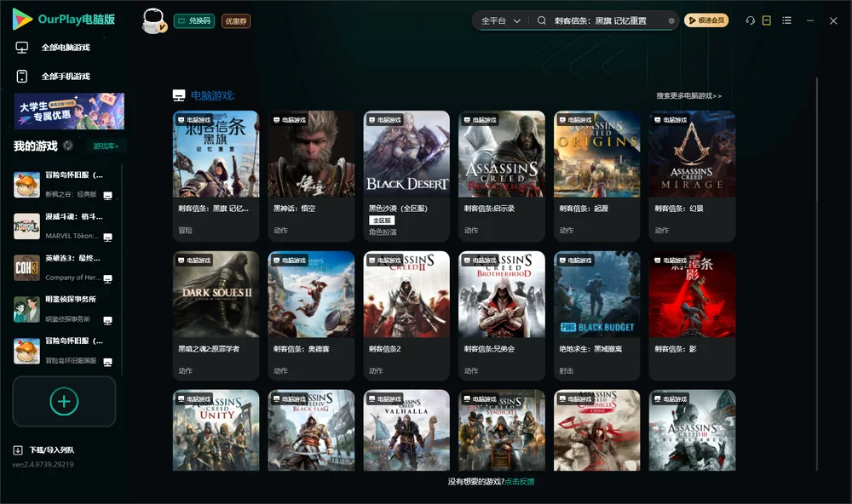Open Assassin's Creed Origins cover

pos(597,154)
